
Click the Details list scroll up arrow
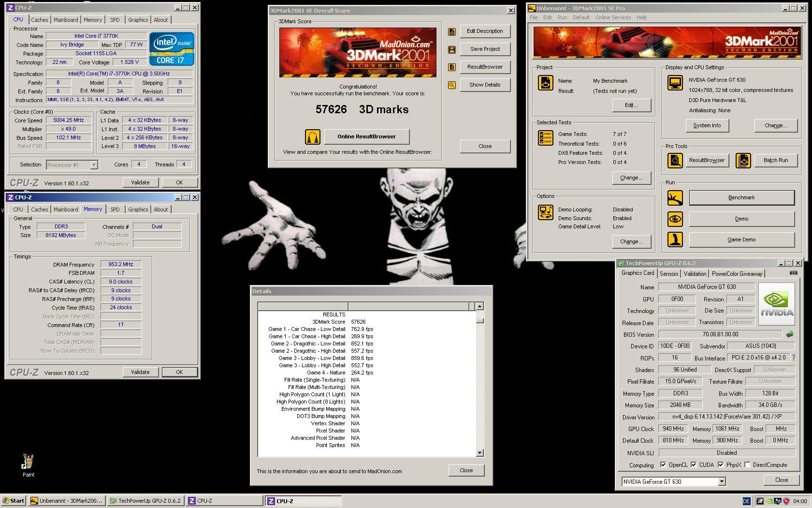(x=479, y=306)
